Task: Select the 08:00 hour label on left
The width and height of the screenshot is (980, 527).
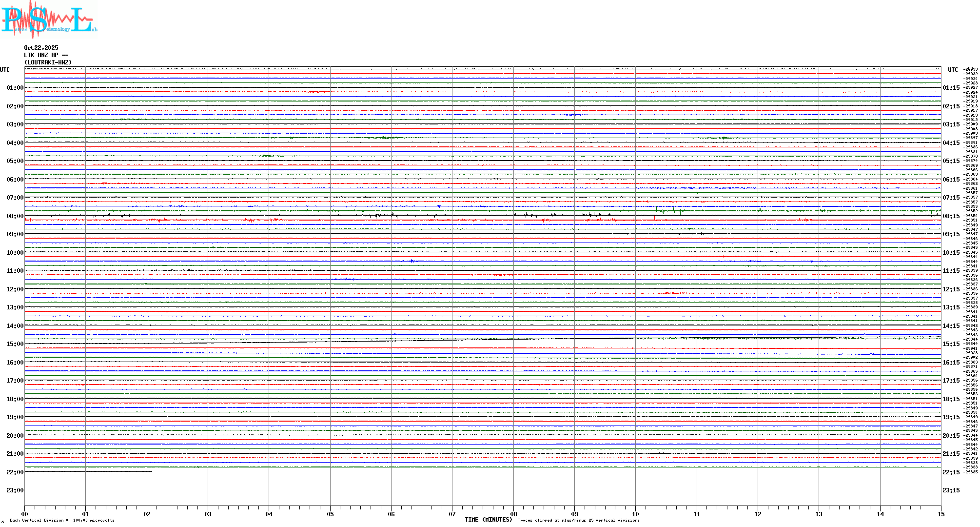Action: 15,216
